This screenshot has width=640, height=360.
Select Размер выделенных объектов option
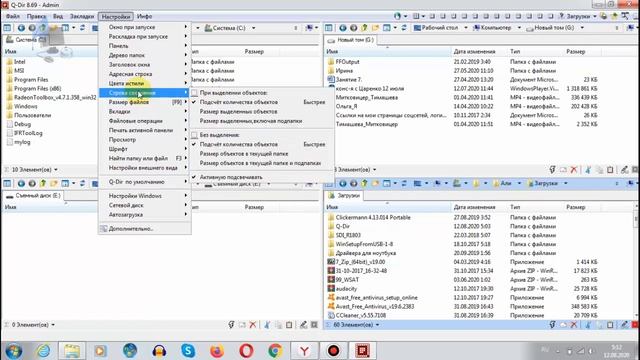pyautogui.click(x=261, y=111)
